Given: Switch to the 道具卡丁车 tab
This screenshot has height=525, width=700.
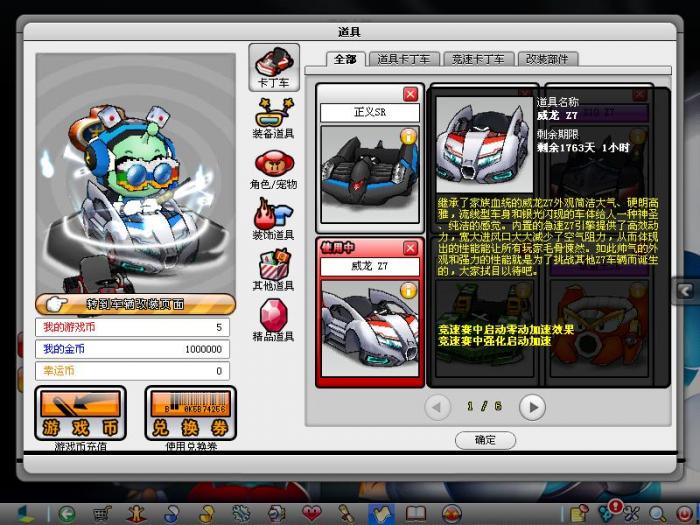Looking at the screenshot, I should tap(404, 59).
